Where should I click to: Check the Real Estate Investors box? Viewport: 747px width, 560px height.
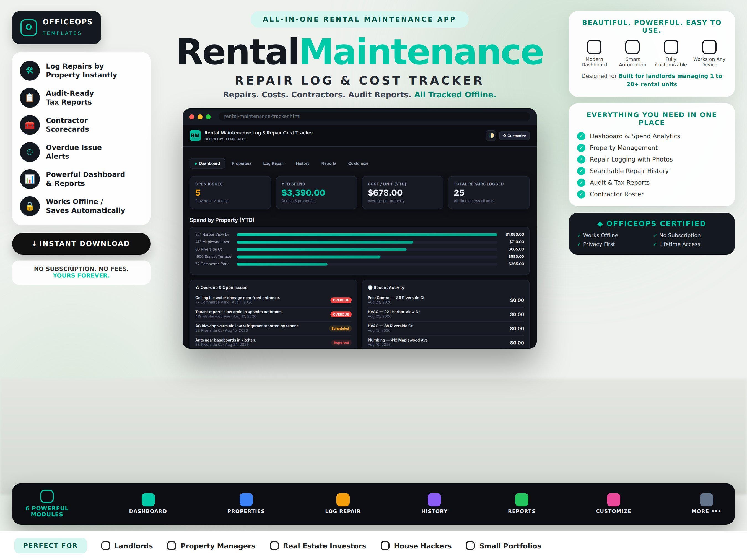(x=274, y=546)
